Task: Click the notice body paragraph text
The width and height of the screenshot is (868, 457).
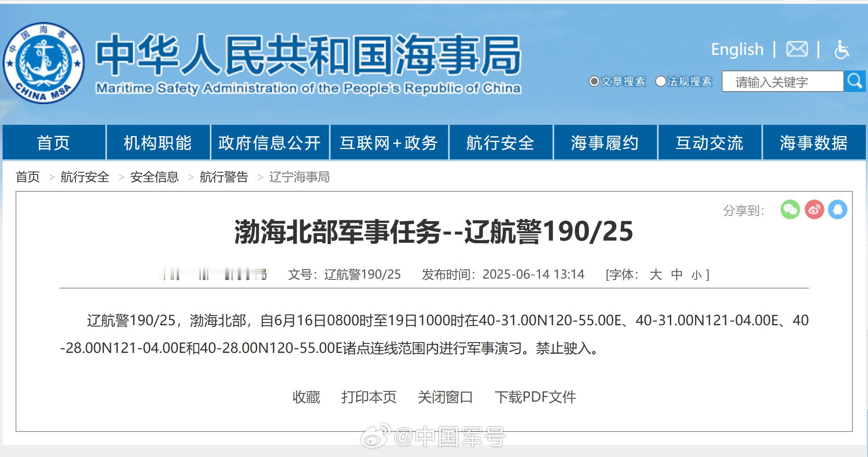Action: pyautogui.click(x=434, y=334)
